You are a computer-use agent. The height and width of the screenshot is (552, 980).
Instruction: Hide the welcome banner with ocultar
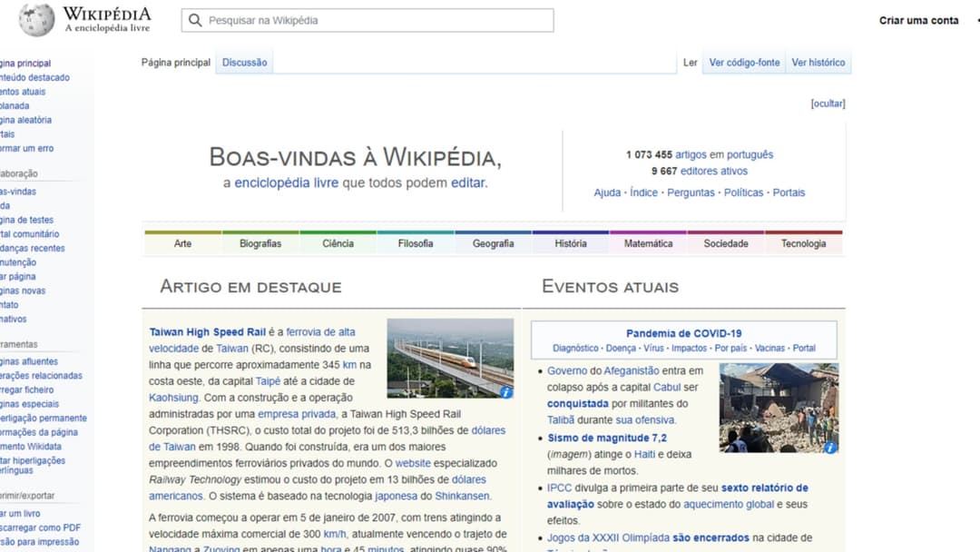click(x=828, y=103)
